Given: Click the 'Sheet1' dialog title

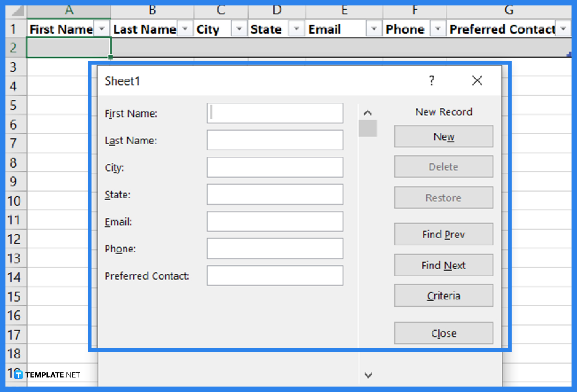Looking at the screenshot, I should tap(122, 81).
